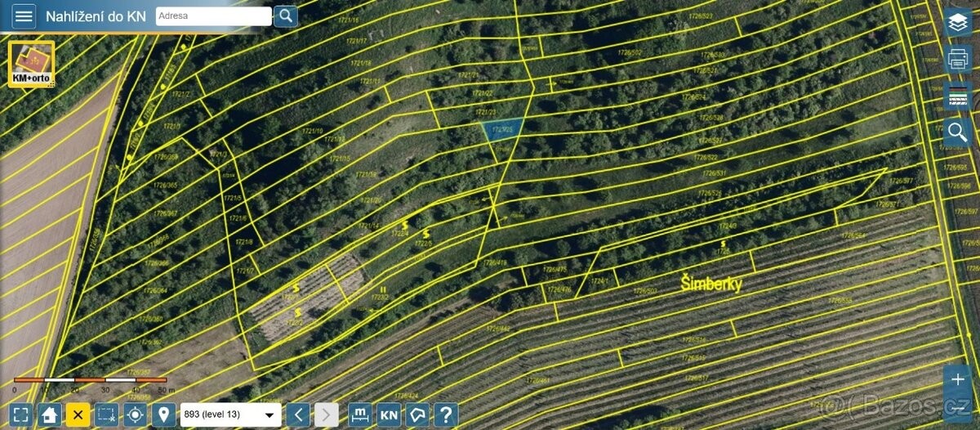Click the location pin marker tool
The image size is (980, 430).
(x=164, y=414)
